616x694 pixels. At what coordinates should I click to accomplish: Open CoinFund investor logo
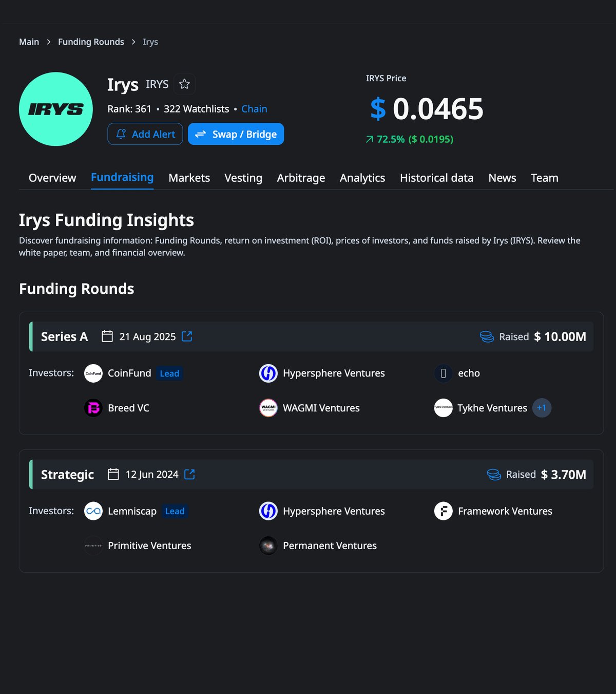[93, 373]
